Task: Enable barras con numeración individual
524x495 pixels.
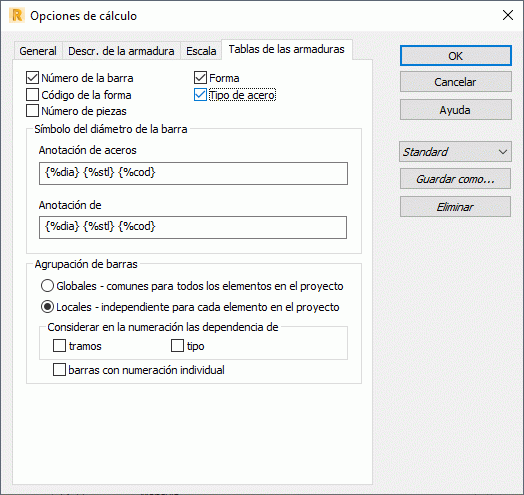Action: pyautogui.click(x=59, y=370)
